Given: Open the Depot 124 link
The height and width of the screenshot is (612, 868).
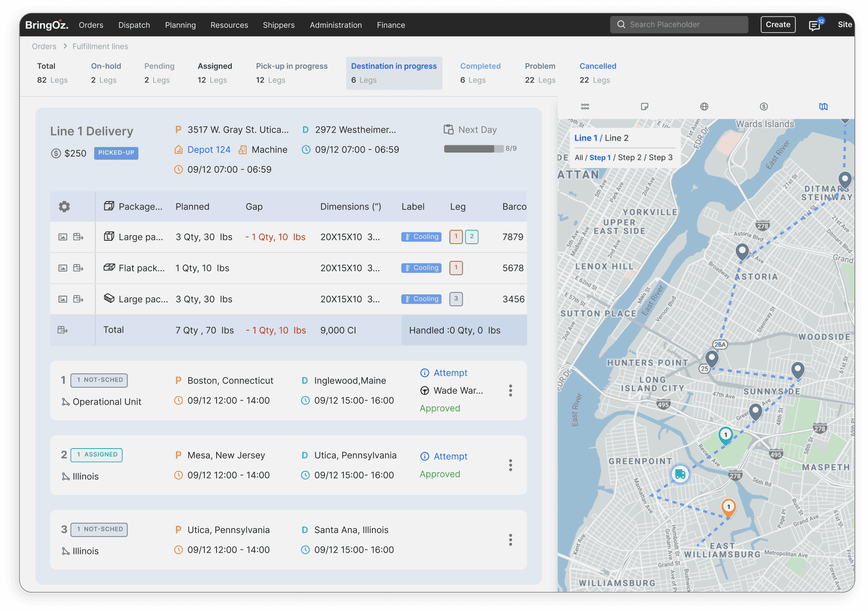Looking at the screenshot, I should [209, 150].
